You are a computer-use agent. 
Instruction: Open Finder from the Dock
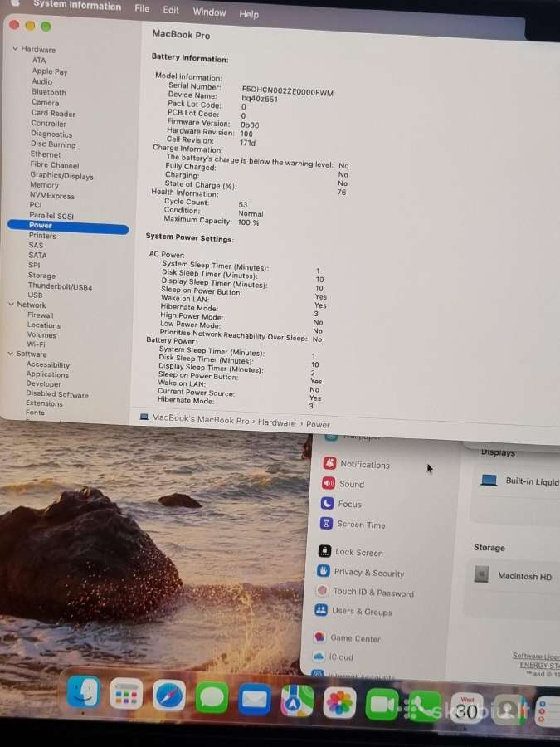84,691
